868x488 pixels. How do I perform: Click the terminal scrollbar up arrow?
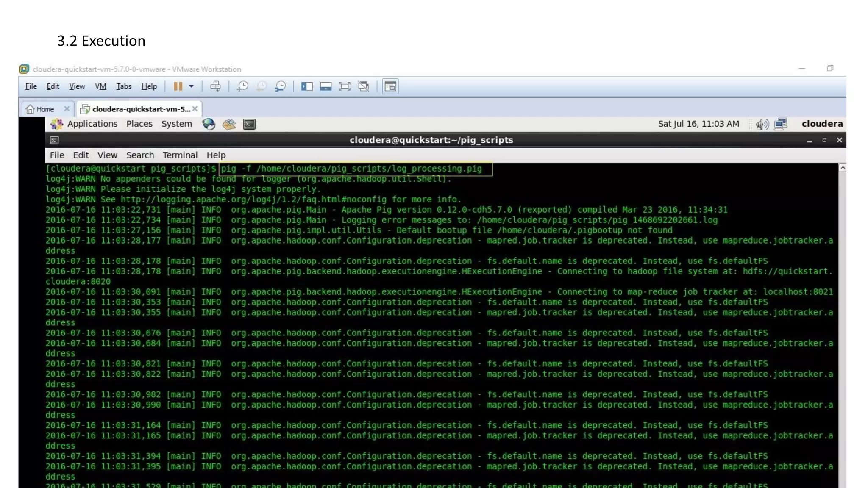coord(843,168)
